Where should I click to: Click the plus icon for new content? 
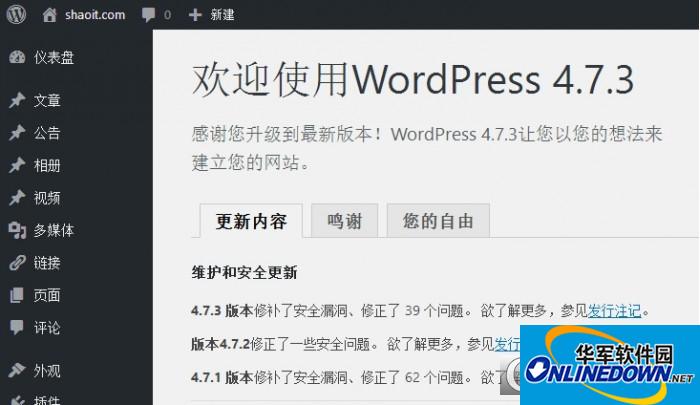[195, 15]
